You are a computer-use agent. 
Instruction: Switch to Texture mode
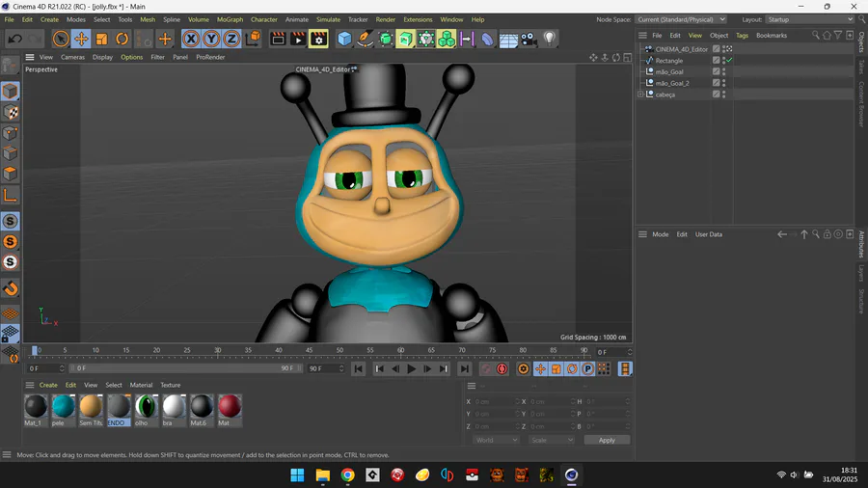[10, 112]
